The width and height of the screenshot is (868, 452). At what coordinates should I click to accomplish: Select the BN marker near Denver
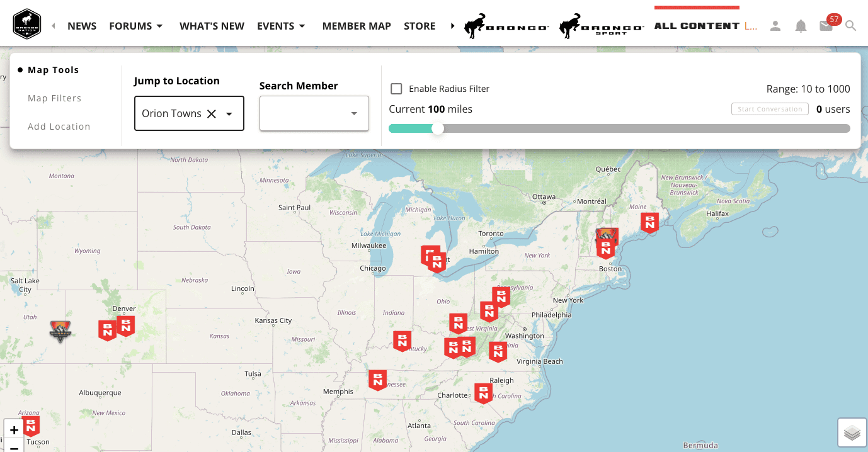(x=126, y=326)
